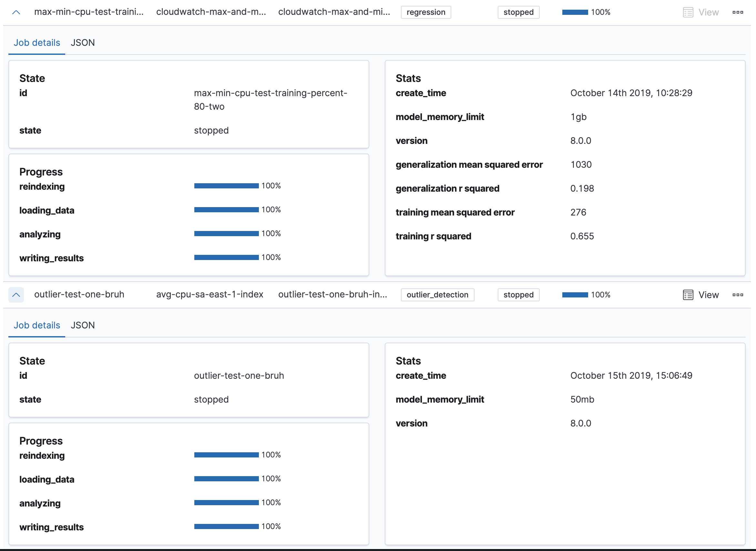Click the writing_results progress bar for outlier job
The width and height of the screenshot is (756, 551).
(226, 526)
